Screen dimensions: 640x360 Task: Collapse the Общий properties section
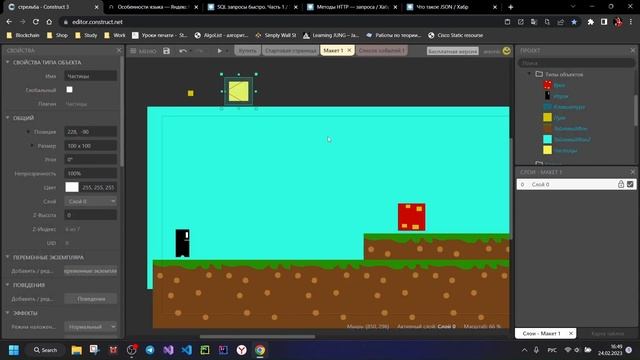coord(7,118)
